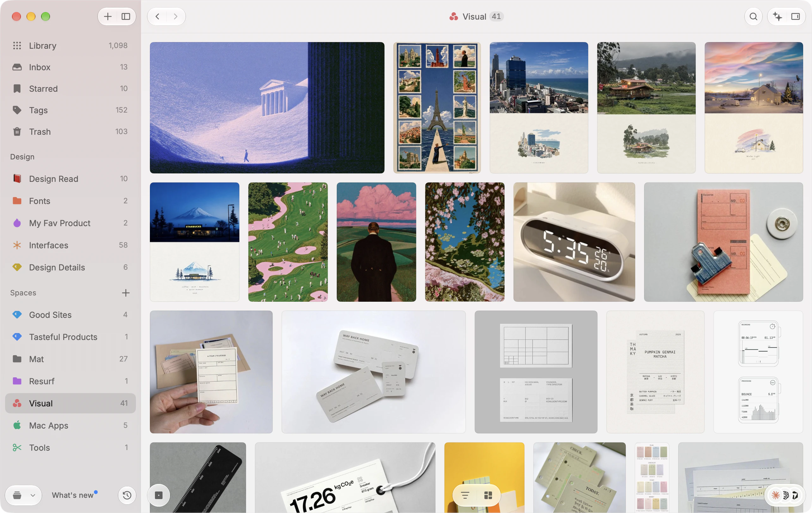
Task: Select the Tasteful Products space
Action: coord(70,337)
